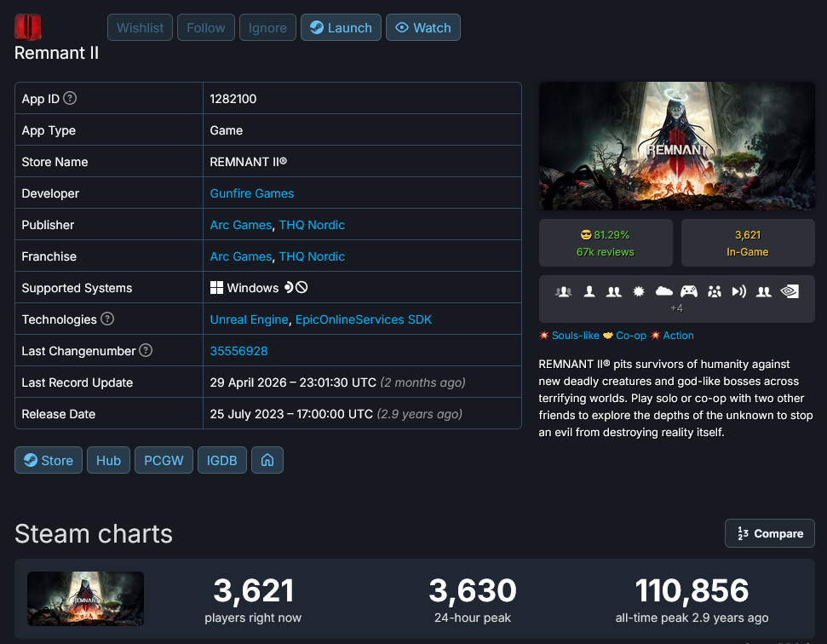Follow Remnant II
The width and height of the screenshot is (827, 644).
click(206, 27)
